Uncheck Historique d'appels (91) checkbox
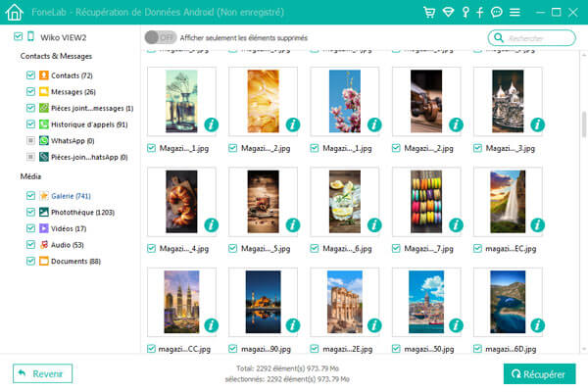Viewport: 588px width, 392px height. (x=30, y=124)
